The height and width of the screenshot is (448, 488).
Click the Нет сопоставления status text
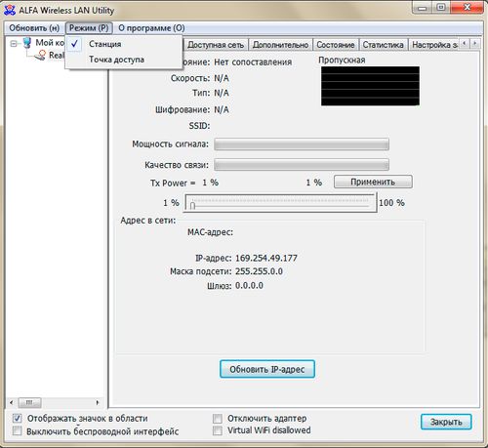(x=253, y=61)
